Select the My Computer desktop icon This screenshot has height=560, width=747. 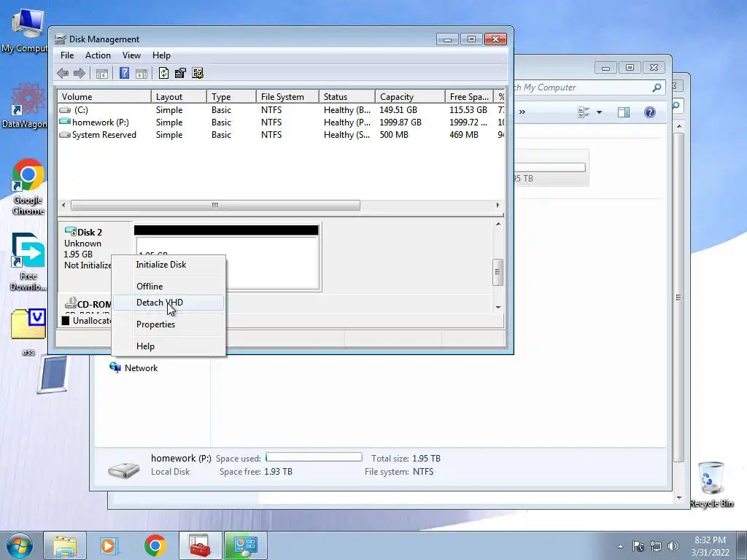pyautogui.click(x=24, y=31)
